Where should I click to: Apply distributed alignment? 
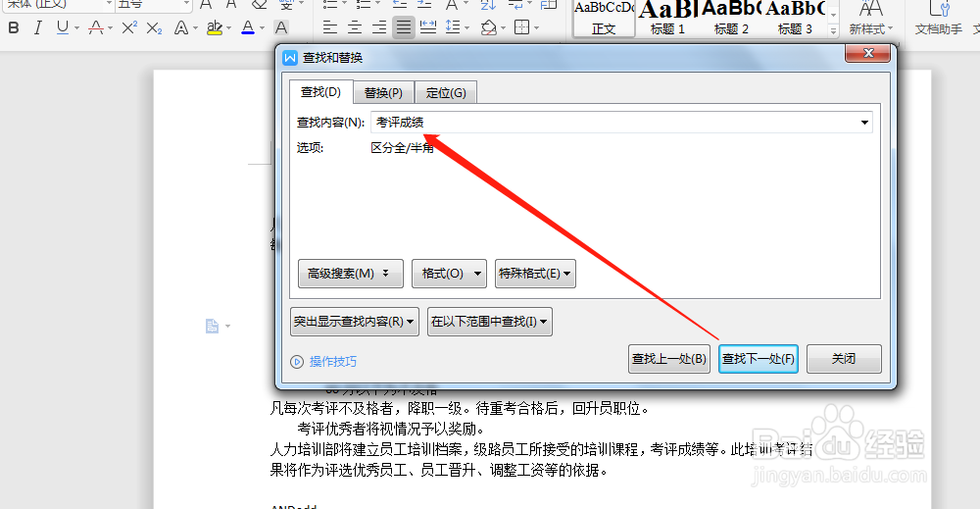pos(428,28)
